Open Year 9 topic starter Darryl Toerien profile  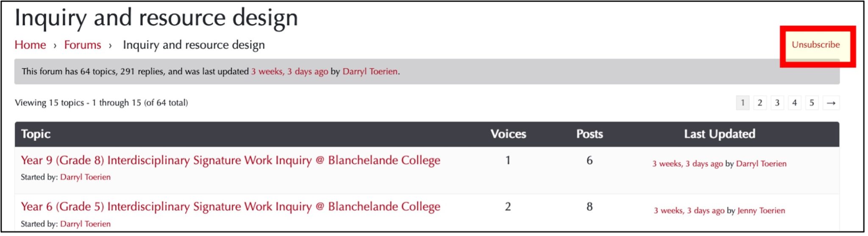click(85, 177)
